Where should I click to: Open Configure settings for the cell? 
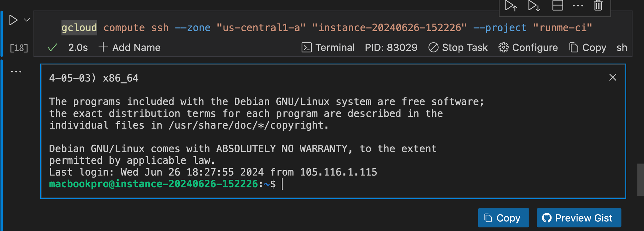[528, 47]
